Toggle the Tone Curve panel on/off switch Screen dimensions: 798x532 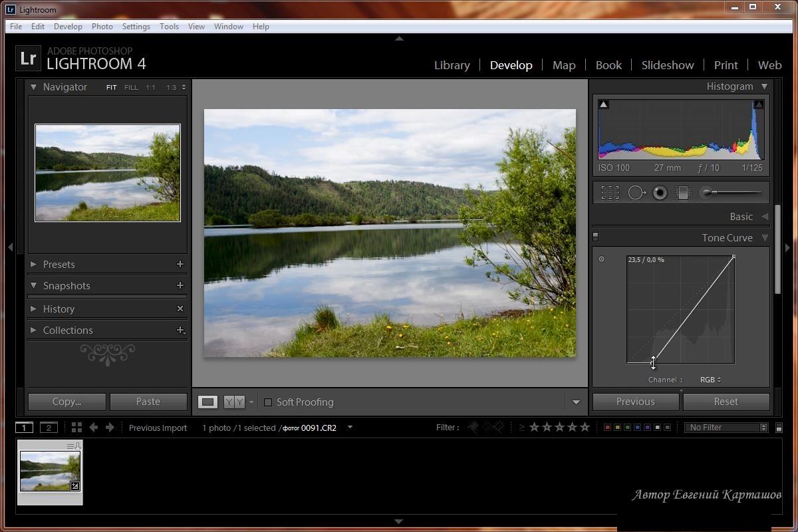pos(596,237)
